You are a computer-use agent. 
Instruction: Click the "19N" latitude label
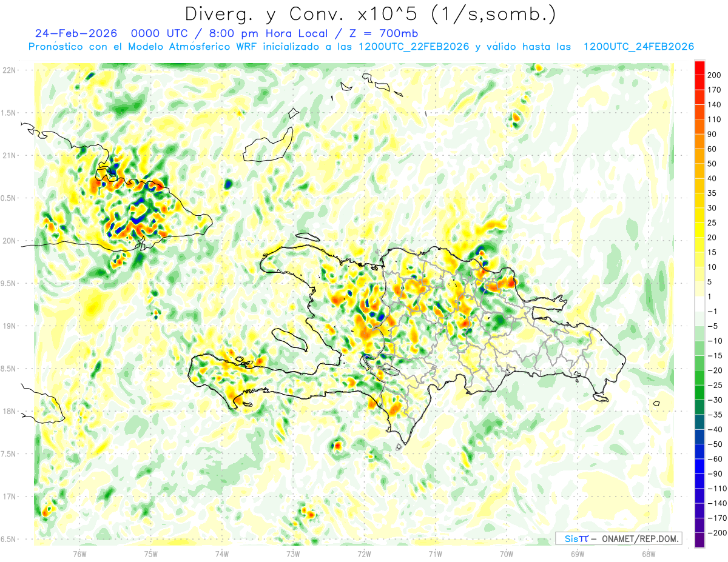tap(9, 326)
